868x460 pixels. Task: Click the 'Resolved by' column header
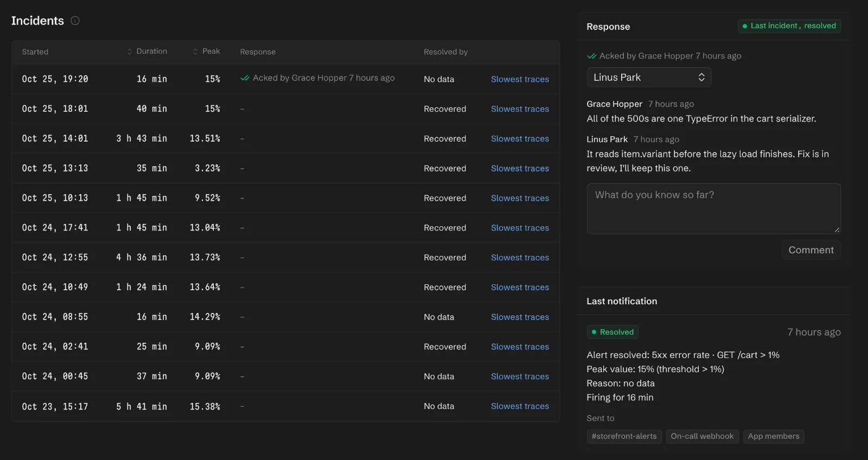(445, 52)
